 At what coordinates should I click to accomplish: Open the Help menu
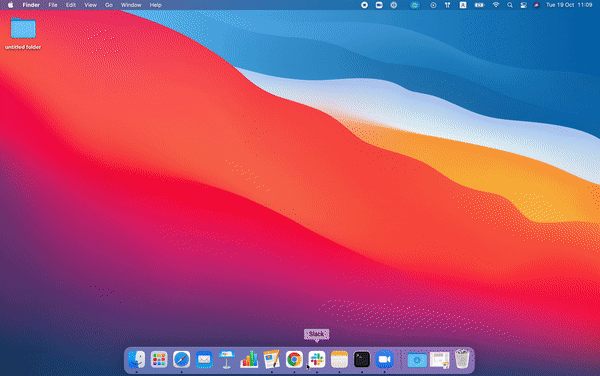(155, 5)
